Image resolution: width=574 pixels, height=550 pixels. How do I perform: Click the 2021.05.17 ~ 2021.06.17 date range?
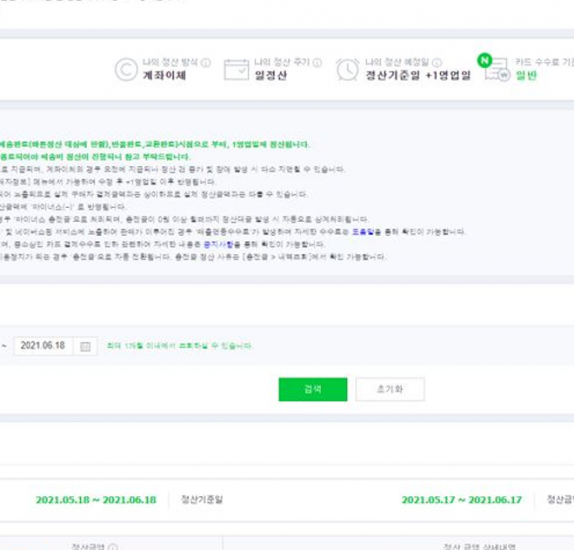pyautogui.click(x=462, y=500)
